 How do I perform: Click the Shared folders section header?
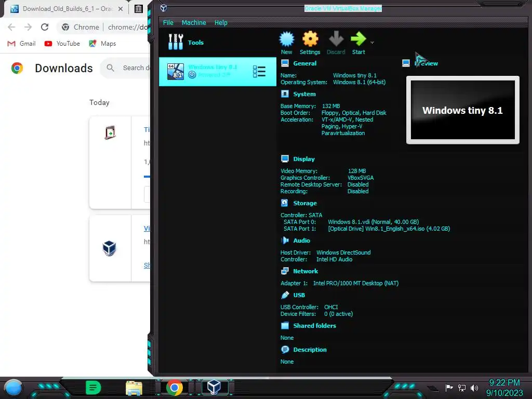314,326
